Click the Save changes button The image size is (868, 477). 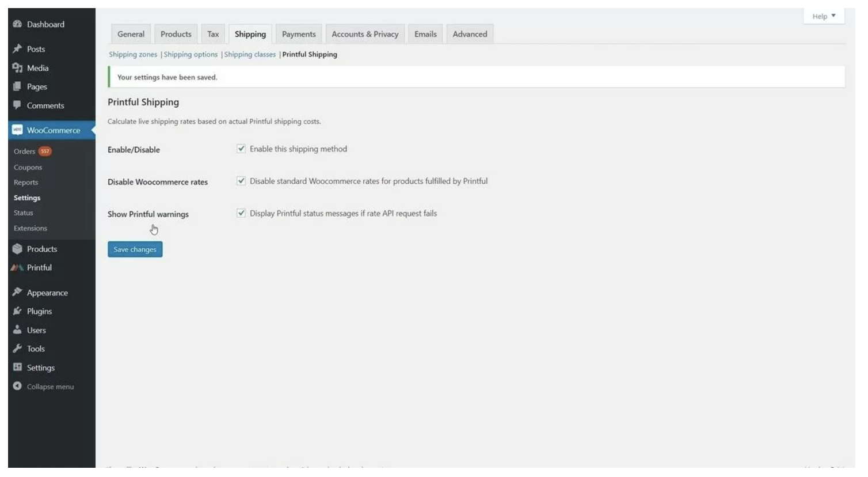pos(135,249)
